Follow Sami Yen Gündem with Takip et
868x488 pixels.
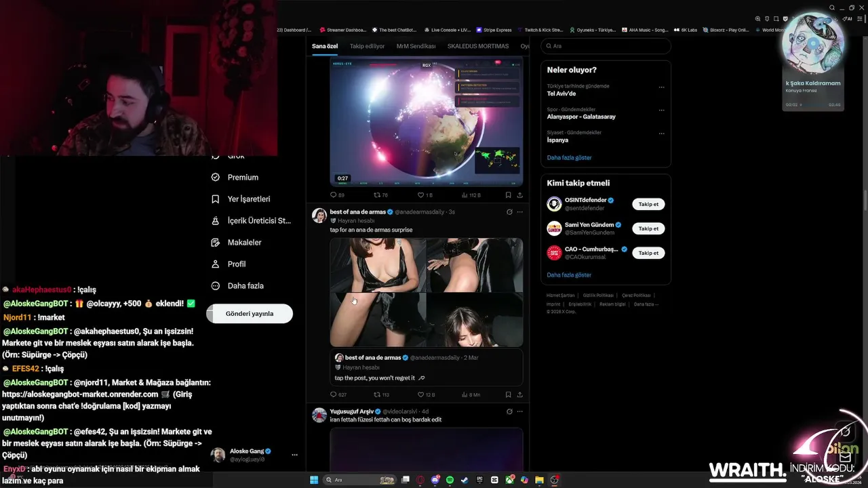(648, 228)
